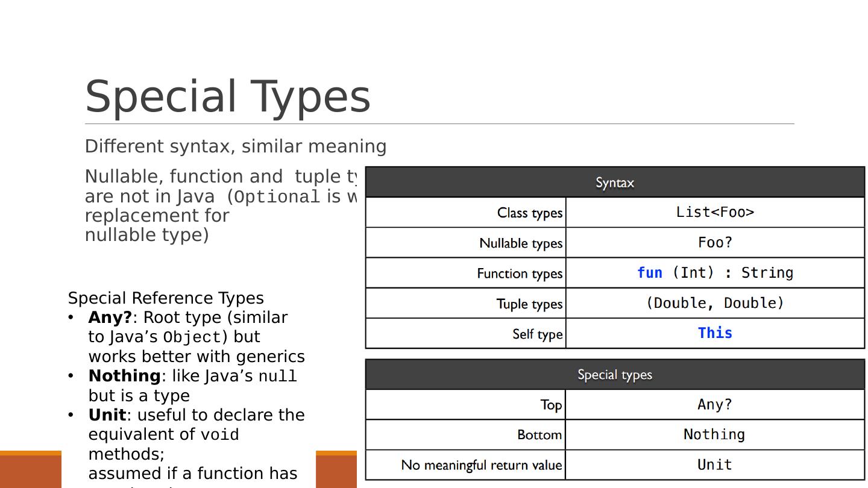The width and height of the screenshot is (868, 488).
Task: Click the "Nothing" cell in the Bottom row
Action: tap(714, 434)
